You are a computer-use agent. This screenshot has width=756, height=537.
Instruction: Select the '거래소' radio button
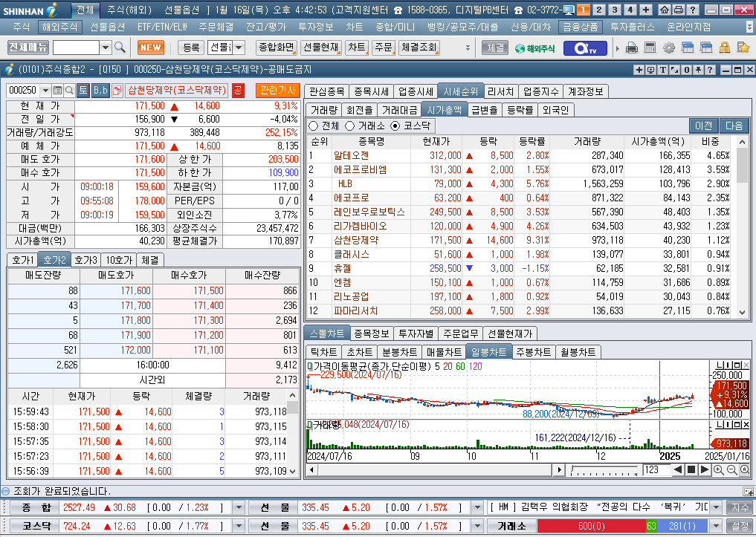[x=350, y=126]
